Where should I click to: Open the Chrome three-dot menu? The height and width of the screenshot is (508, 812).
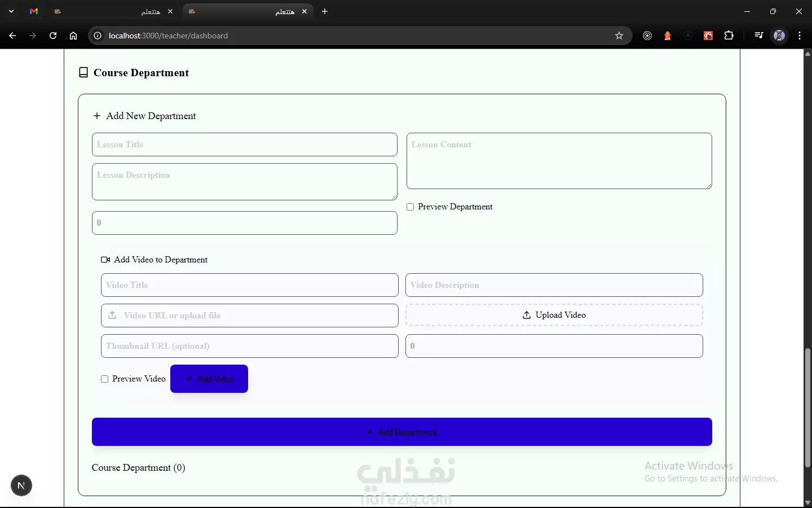point(800,36)
